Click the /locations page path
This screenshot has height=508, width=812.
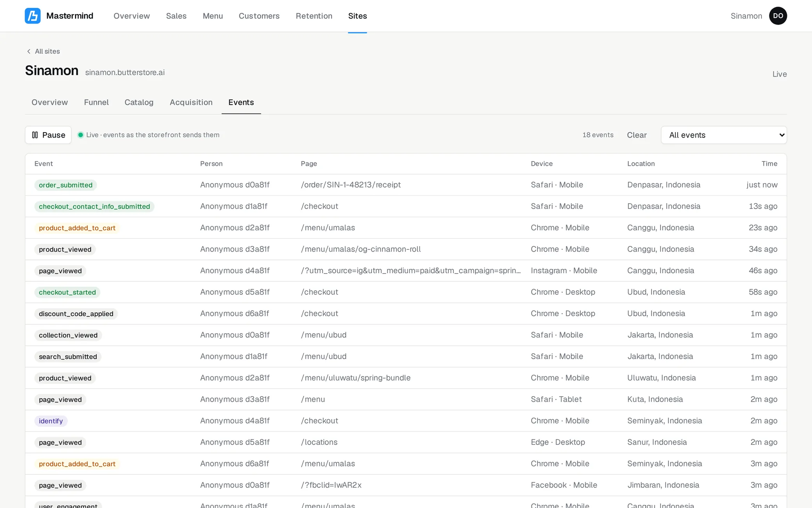click(x=319, y=442)
